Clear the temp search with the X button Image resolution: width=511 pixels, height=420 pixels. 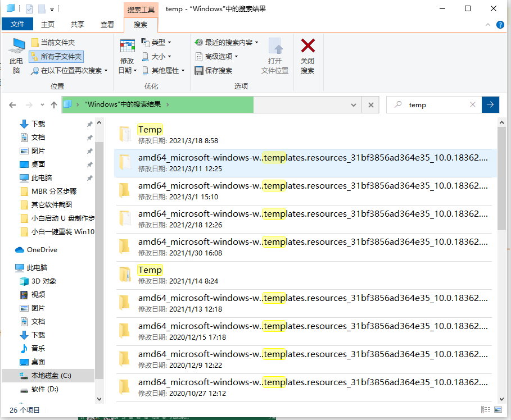[x=472, y=104]
